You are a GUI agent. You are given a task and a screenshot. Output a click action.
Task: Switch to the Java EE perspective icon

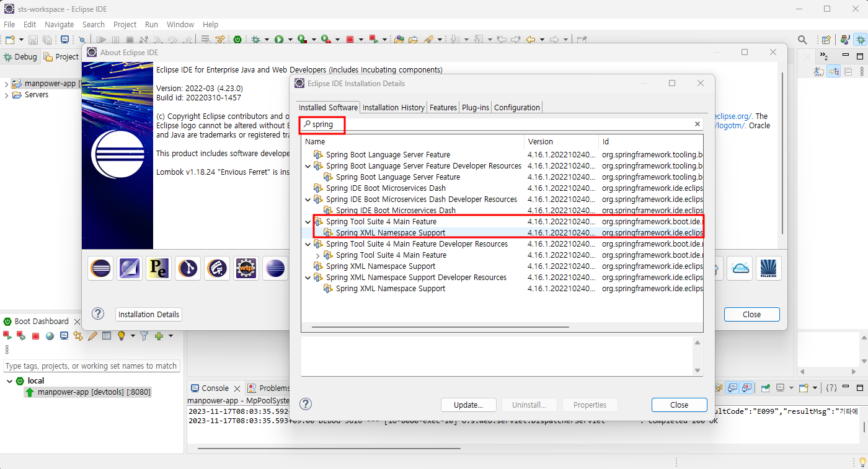845,40
